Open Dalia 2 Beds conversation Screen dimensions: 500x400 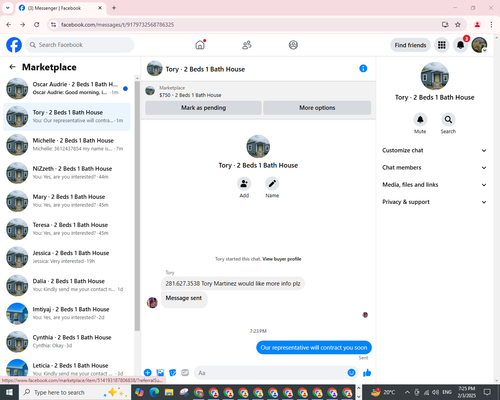(x=67, y=285)
